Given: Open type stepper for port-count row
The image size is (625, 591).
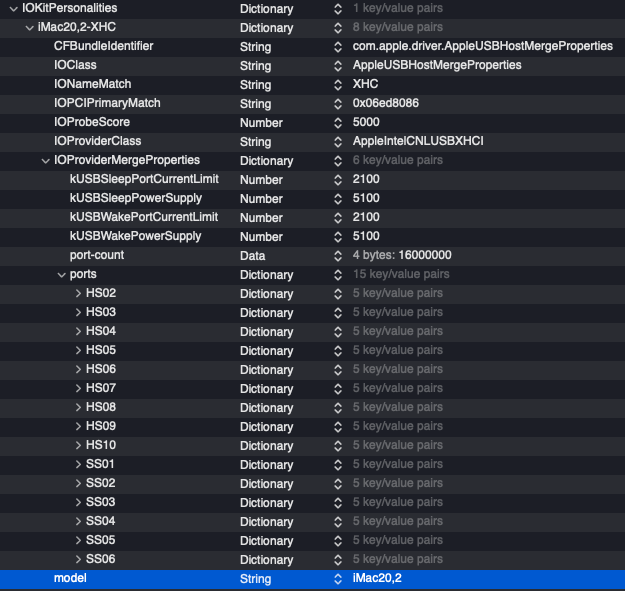Looking at the screenshot, I should tap(338, 256).
